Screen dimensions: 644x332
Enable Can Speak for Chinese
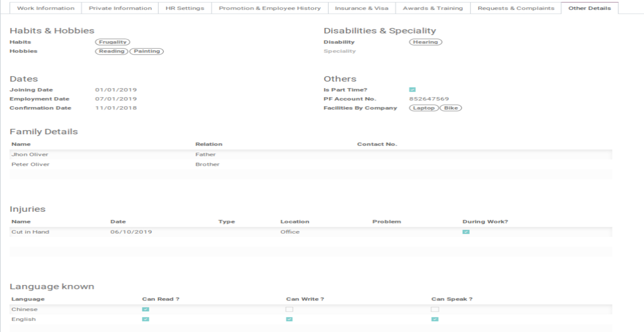point(434,309)
